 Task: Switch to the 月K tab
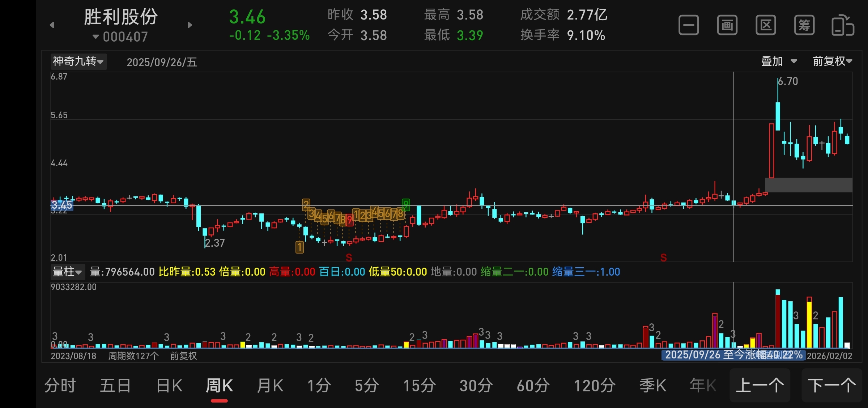270,386
